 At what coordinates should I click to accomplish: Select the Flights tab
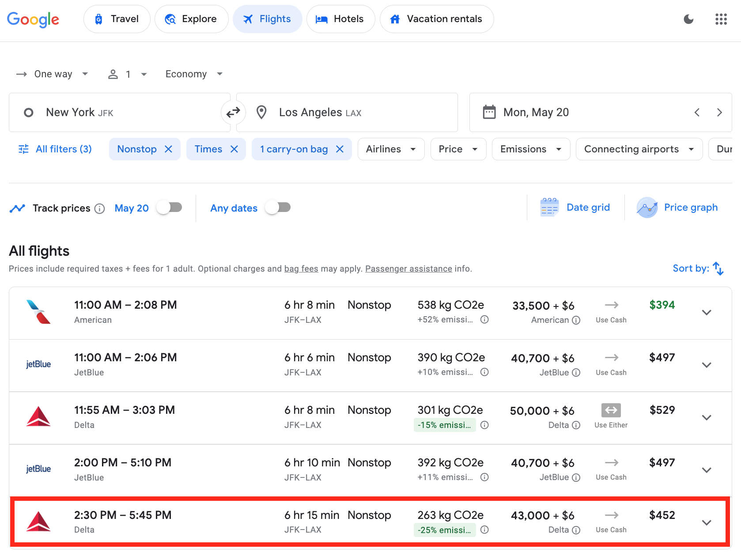pyautogui.click(x=268, y=19)
